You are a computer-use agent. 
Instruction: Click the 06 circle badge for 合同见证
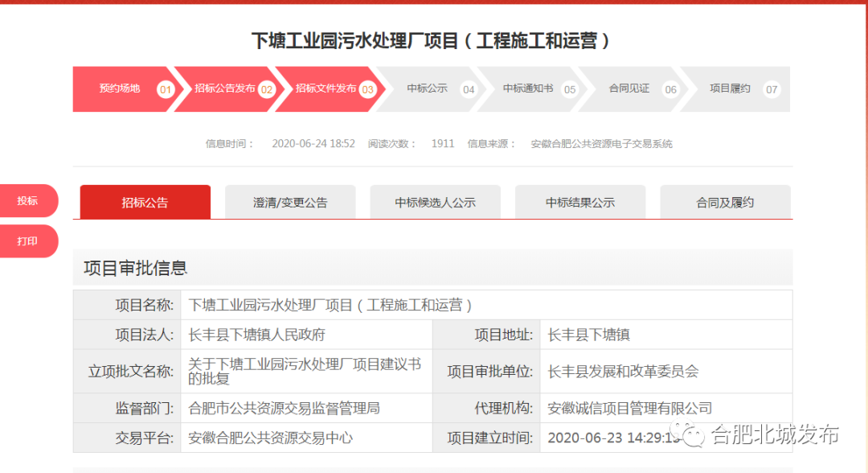[670, 89]
